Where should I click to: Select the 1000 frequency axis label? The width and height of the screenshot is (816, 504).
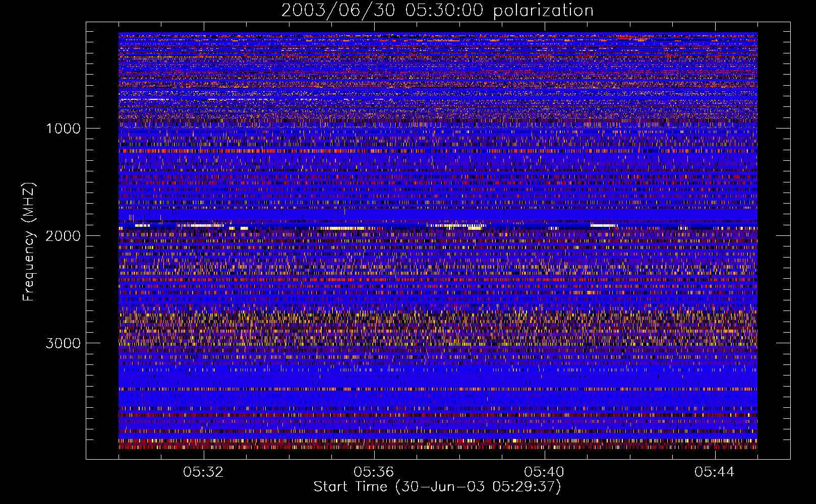tap(63, 128)
